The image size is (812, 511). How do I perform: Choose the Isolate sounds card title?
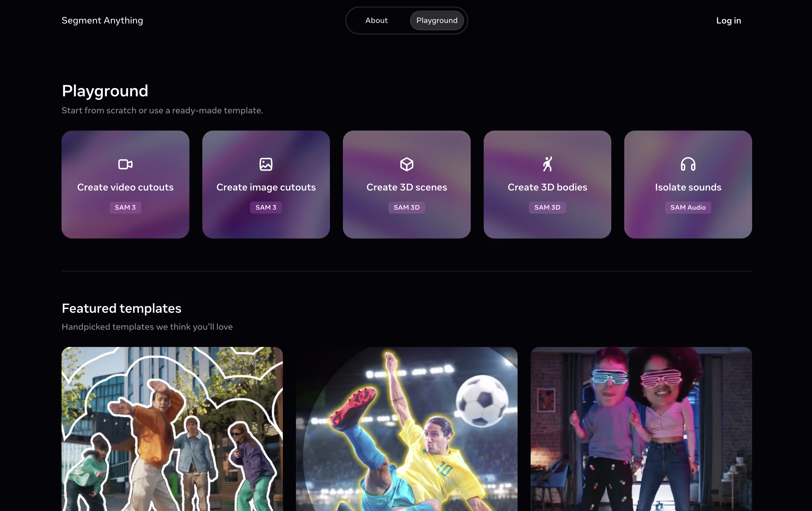point(688,187)
